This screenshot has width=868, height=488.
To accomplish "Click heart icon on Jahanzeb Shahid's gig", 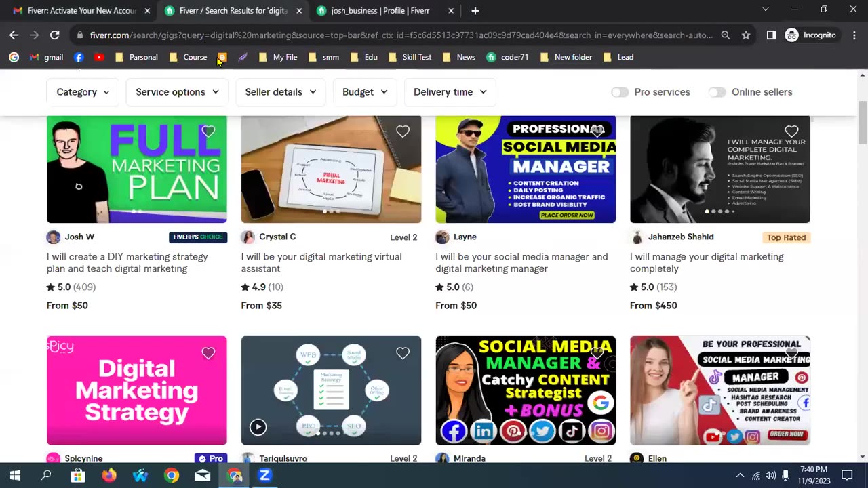I will [791, 131].
